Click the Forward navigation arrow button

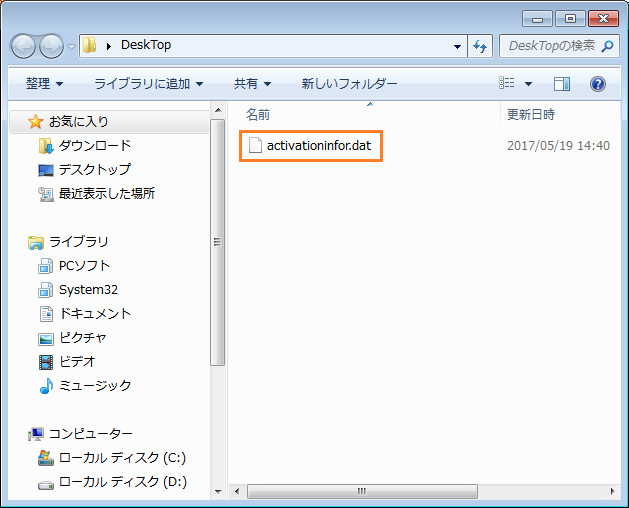click(x=51, y=46)
